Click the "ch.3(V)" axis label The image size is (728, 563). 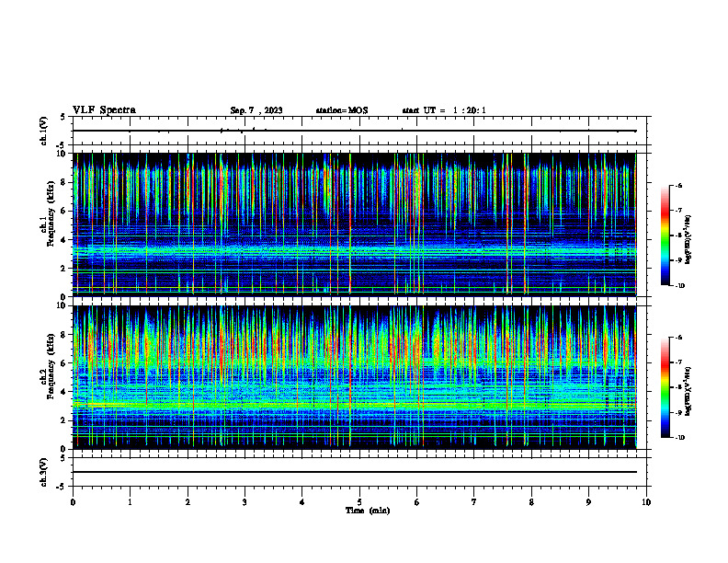pos(44,472)
